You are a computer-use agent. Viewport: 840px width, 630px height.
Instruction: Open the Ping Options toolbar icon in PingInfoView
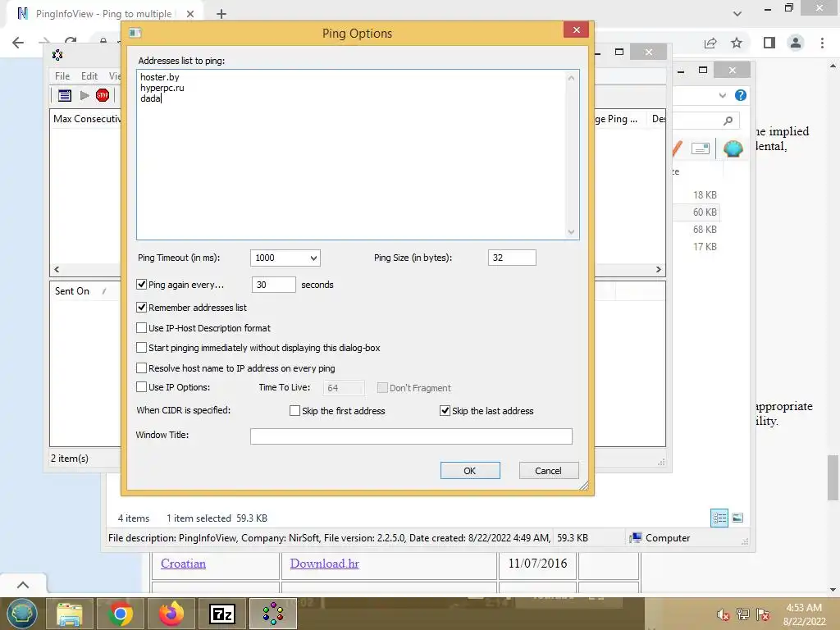click(x=65, y=96)
